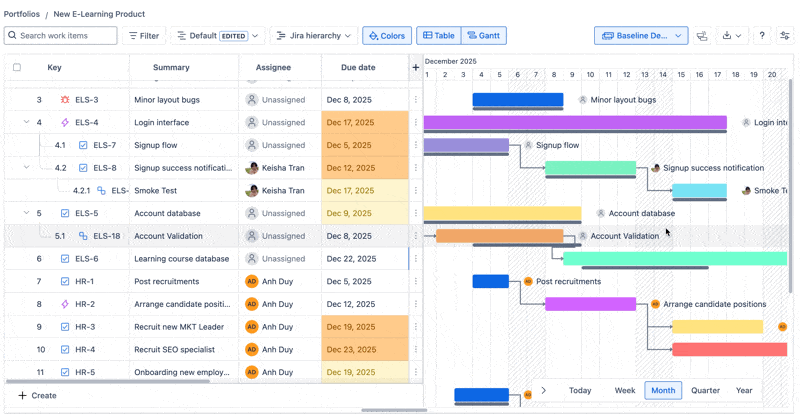Open the help question mark icon
This screenshot has width=800, height=414.
tap(762, 36)
